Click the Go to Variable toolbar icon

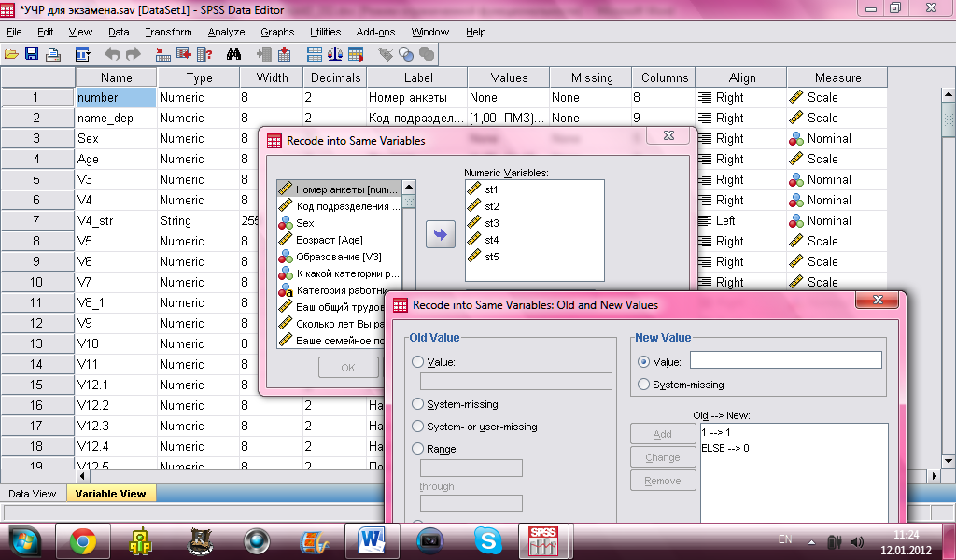pos(184,54)
